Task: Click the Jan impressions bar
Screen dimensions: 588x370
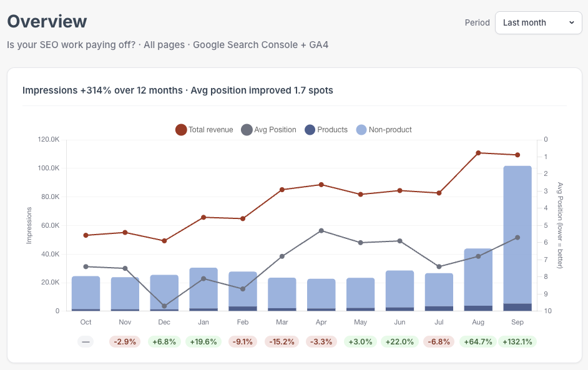Action: point(203,290)
